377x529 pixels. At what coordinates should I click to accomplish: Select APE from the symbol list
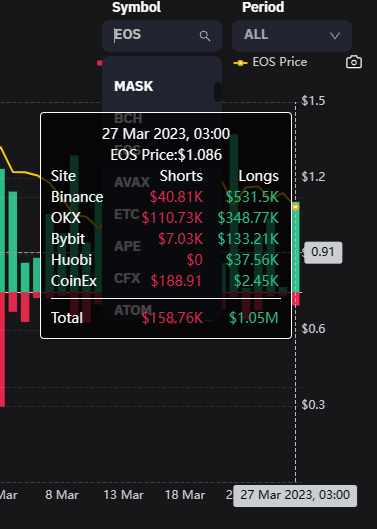[127, 246]
